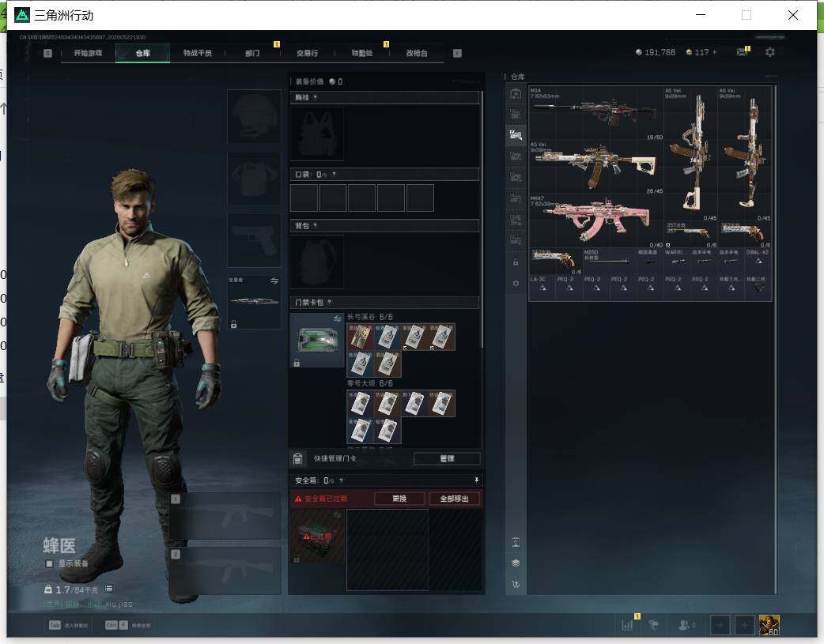Click the 191,768 currency balance
Viewport: 824px width, 644px height.
(x=656, y=52)
